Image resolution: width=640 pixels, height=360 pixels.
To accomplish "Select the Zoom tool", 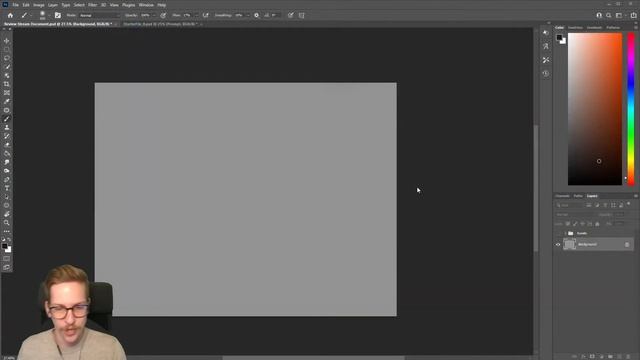I will tap(7, 223).
